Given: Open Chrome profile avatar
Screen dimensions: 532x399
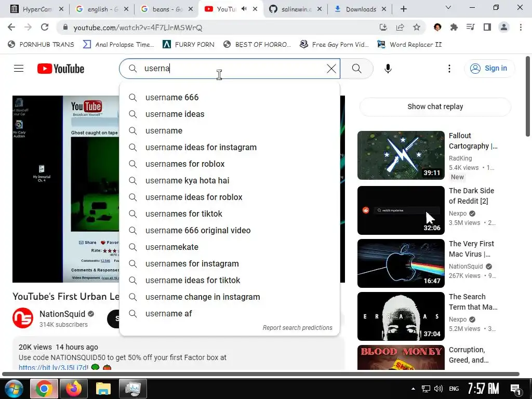Looking at the screenshot, I should (504, 27).
